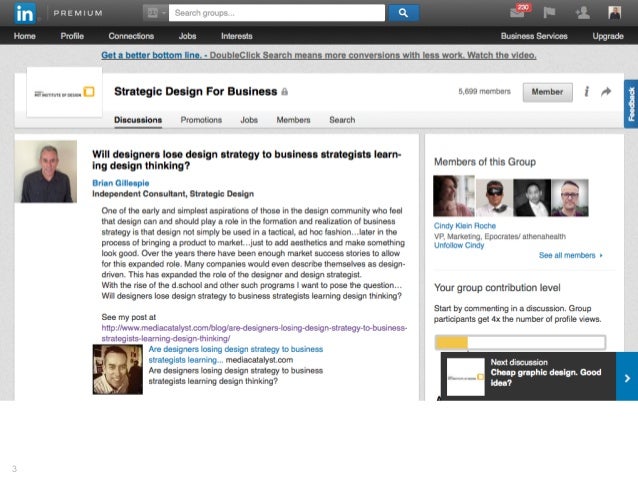Click the add connections icon
This screenshot has height=479, width=638.
coord(582,13)
